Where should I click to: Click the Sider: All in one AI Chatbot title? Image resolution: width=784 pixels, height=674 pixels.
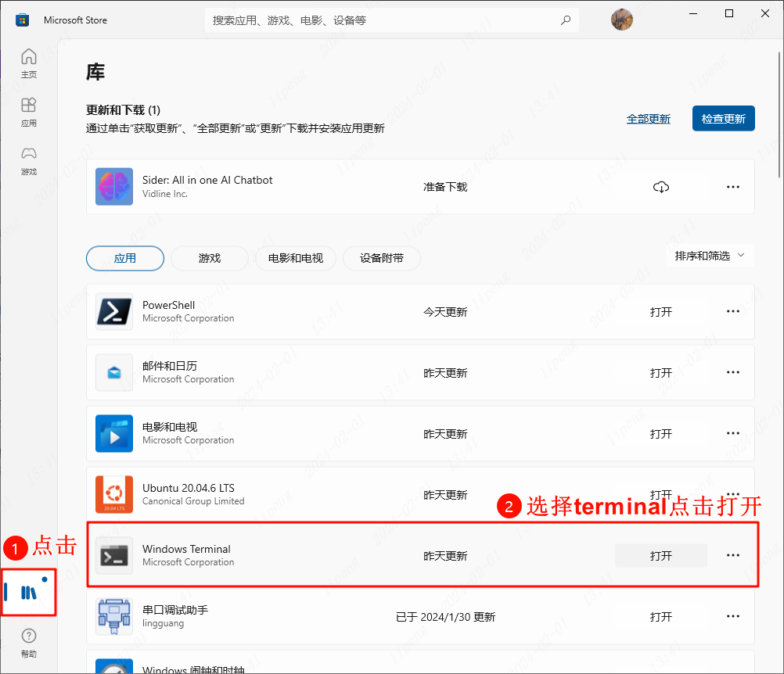click(207, 180)
